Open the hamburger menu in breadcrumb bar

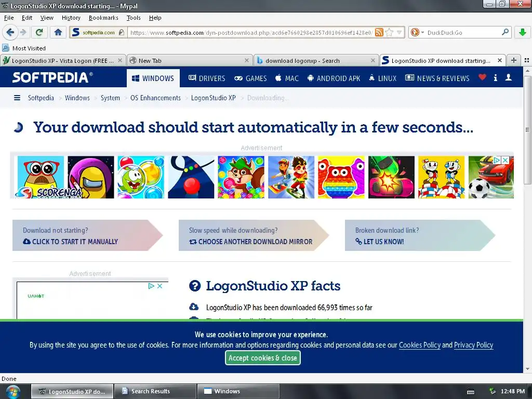17,98
